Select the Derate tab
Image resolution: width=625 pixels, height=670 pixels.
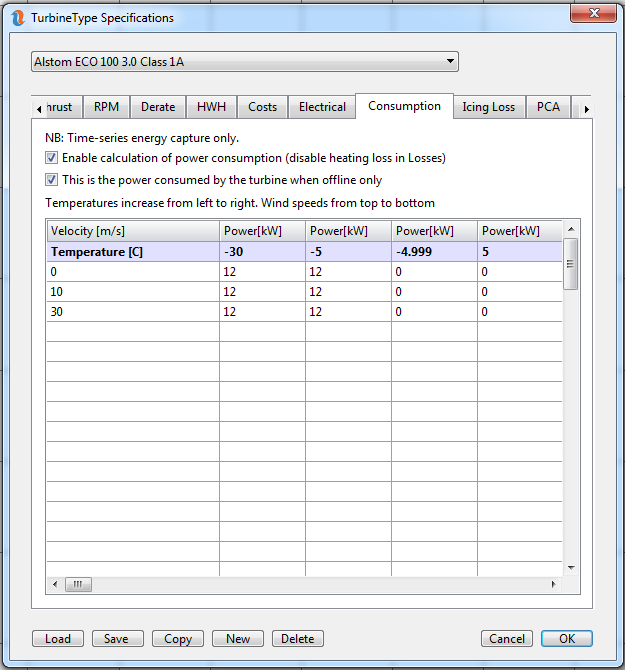[x=157, y=107]
